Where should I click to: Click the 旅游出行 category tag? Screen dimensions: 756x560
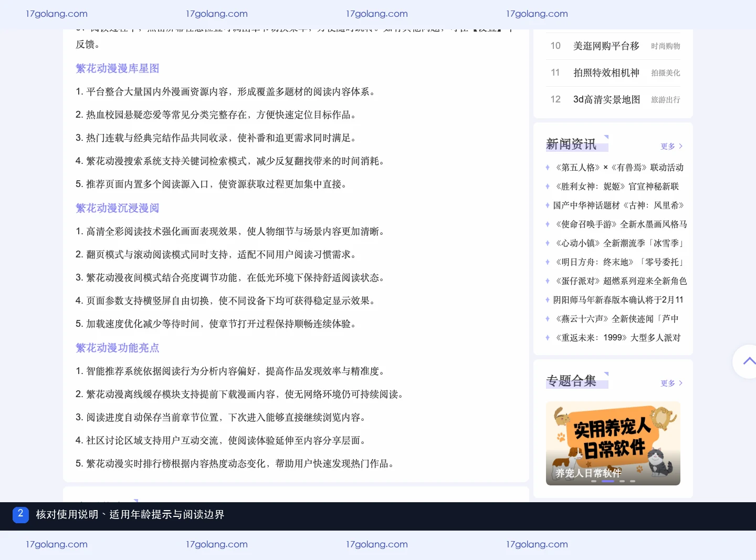pyautogui.click(x=666, y=100)
